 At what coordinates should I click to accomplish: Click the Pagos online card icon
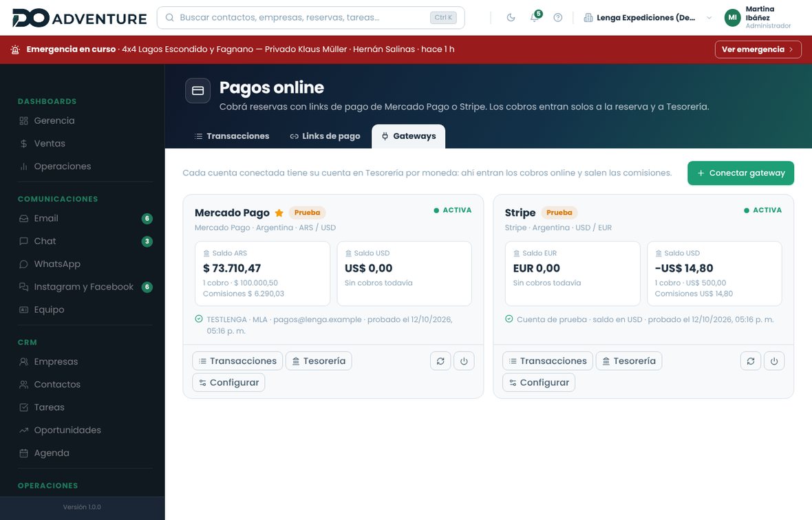point(197,91)
